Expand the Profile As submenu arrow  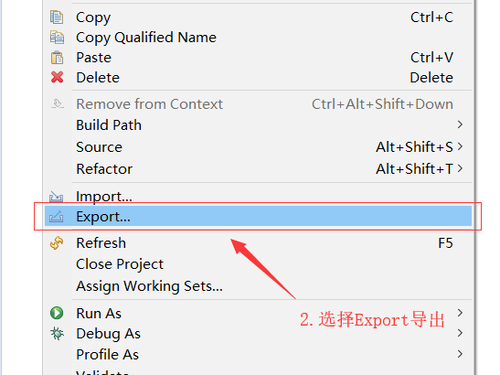tap(460, 354)
